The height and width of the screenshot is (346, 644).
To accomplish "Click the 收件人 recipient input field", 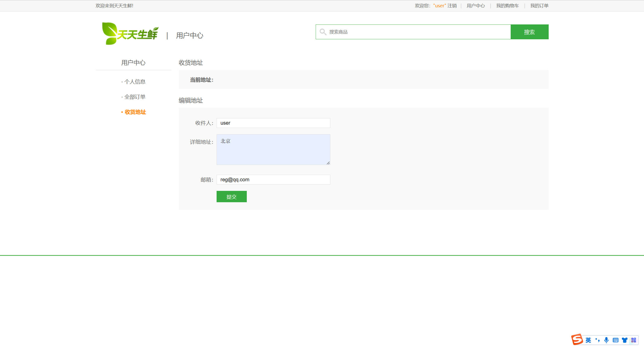I will [x=273, y=123].
